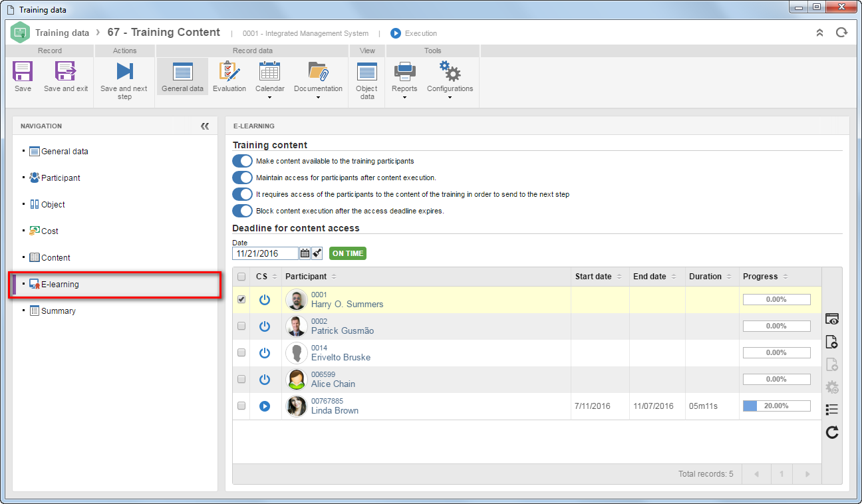862x504 pixels.
Task: Click the Configurations gears icon
Action: (x=450, y=72)
